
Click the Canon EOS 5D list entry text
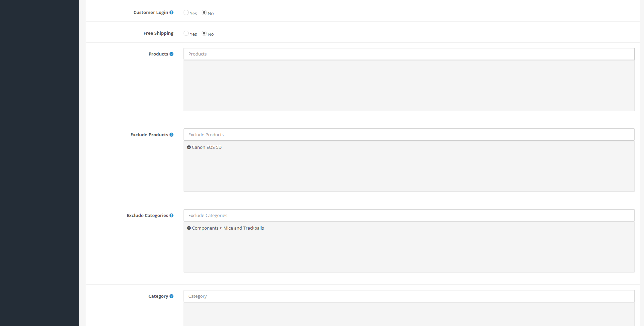pos(207,148)
